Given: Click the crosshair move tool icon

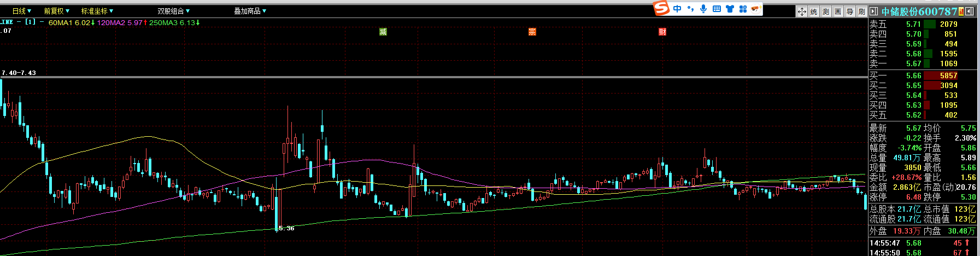Looking at the screenshot, I should (802, 11).
